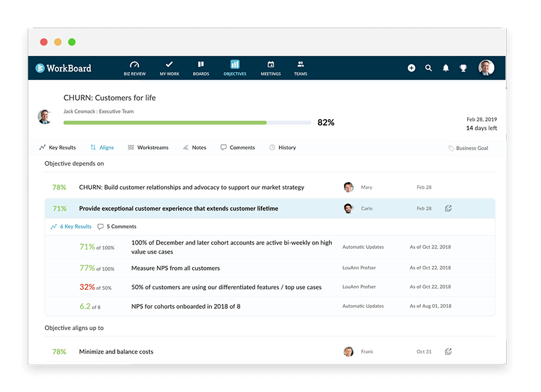Navigate to Meetings
The width and height of the screenshot is (541, 392).
(x=270, y=67)
